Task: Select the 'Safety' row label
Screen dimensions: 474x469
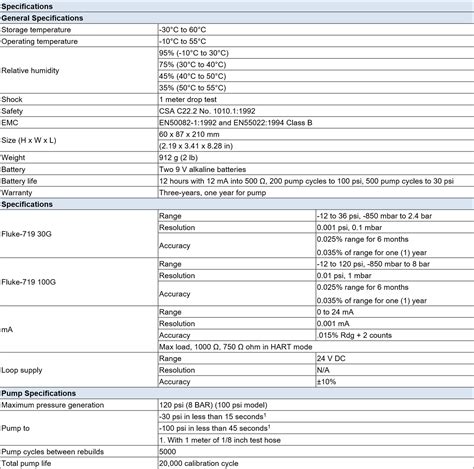Action: (12, 111)
